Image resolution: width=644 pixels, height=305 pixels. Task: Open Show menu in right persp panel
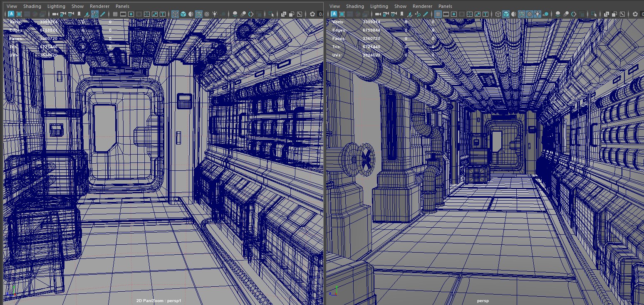click(400, 6)
